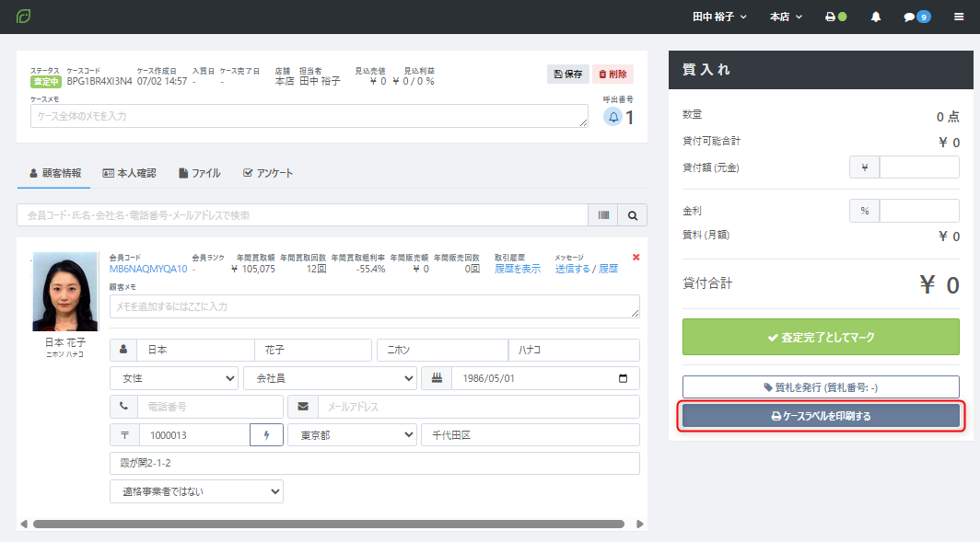Viewport: 980px width, 542px height.
Task: Click 送信する message link
Action: pyautogui.click(x=573, y=269)
